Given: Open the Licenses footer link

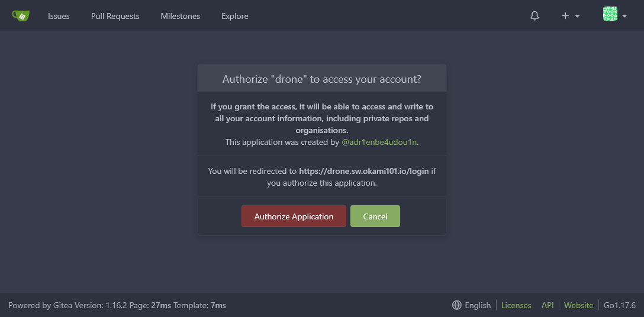Looking at the screenshot, I should click(x=516, y=305).
